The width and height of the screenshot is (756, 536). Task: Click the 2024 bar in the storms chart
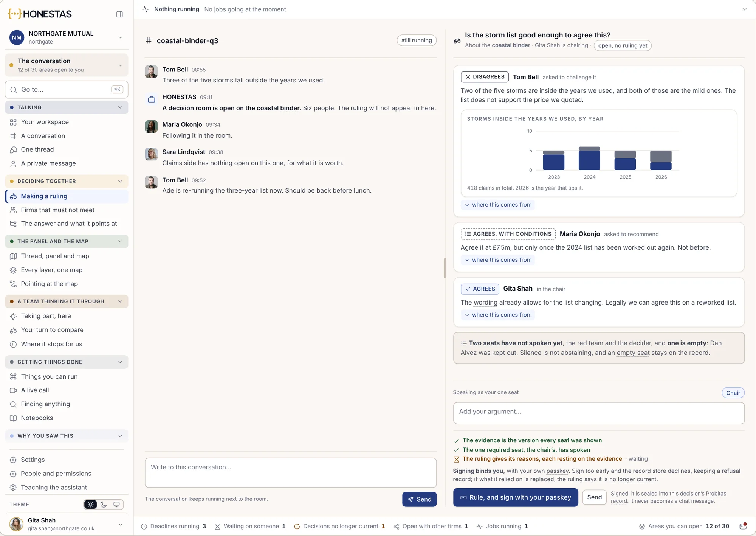tap(589, 158)
